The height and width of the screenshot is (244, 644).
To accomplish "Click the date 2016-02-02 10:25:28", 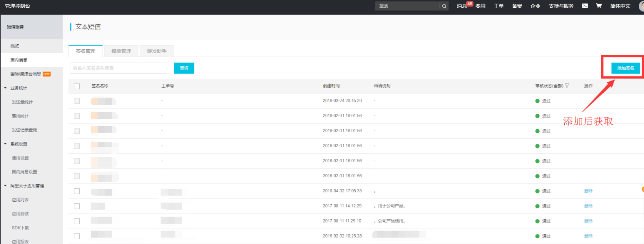I will point(342,236).
